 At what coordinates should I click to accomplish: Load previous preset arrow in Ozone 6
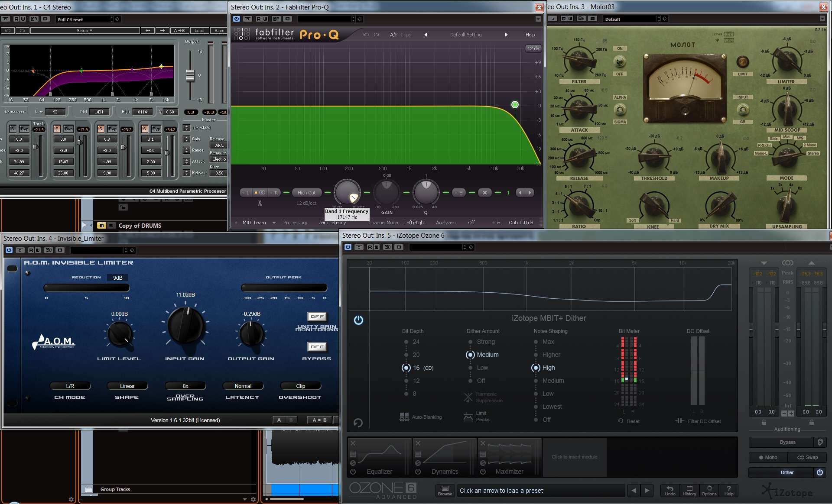tap(634, 491)
